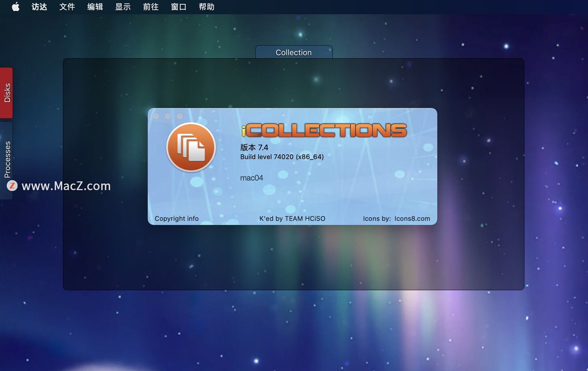The image size is (588, 371).
Task: Open the Processes side tab
Action: tap(7, 159)
